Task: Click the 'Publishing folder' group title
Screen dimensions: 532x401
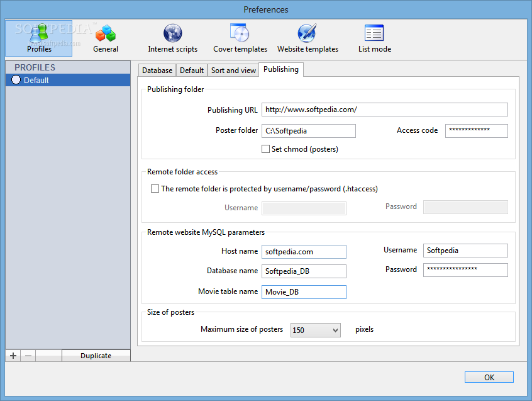Action: [x=175, y=89]
